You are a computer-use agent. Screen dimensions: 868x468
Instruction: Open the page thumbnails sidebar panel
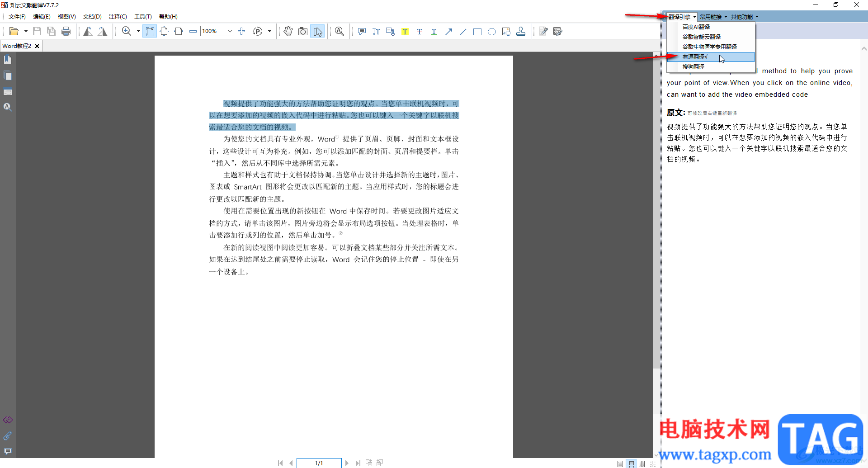[8, 76]
